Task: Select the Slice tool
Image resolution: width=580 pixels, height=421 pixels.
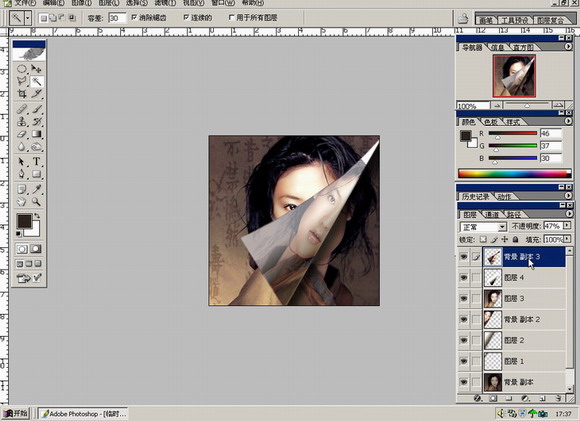Action: [36, 94]
